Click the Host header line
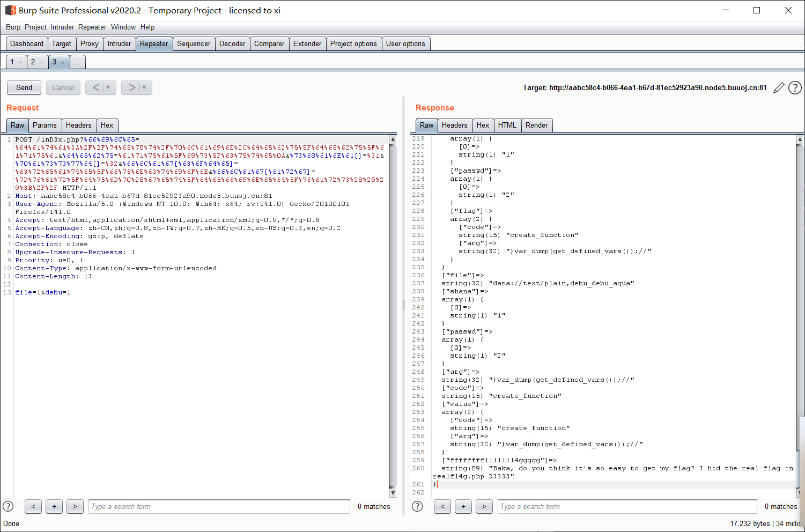The width and height of the screenshot is (805, 532). (144, 196)
